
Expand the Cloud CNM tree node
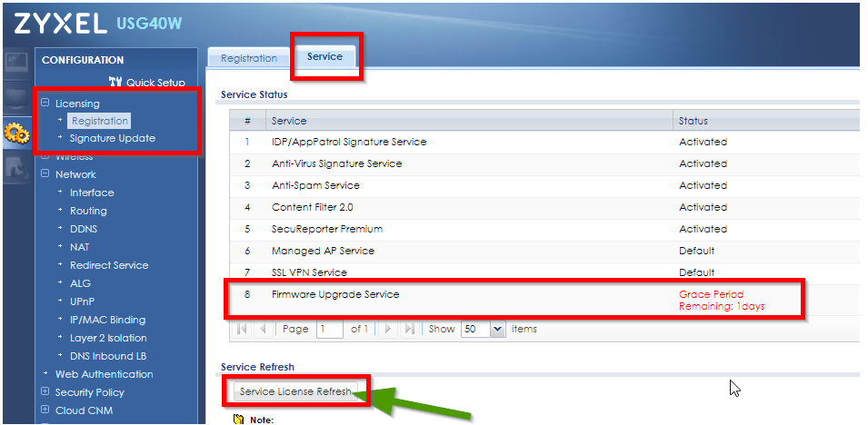point(45,410)
